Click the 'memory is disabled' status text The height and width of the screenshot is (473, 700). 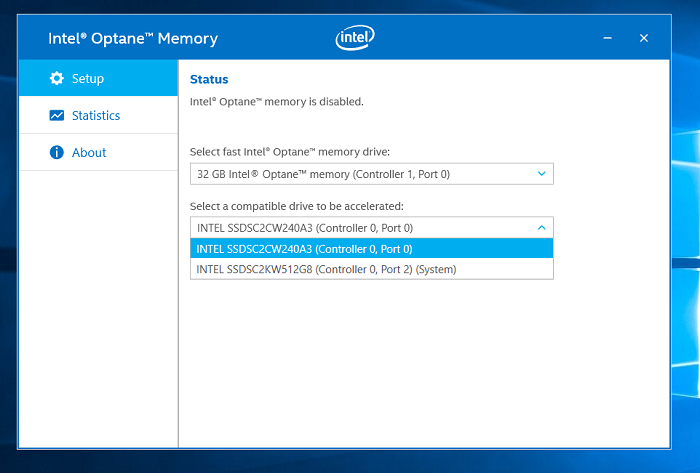click(x=277, y=102)
